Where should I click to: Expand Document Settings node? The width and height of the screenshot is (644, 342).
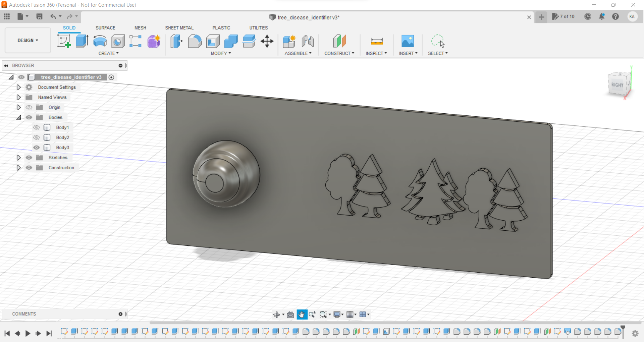pyautogui.click(x=18, y=87)
